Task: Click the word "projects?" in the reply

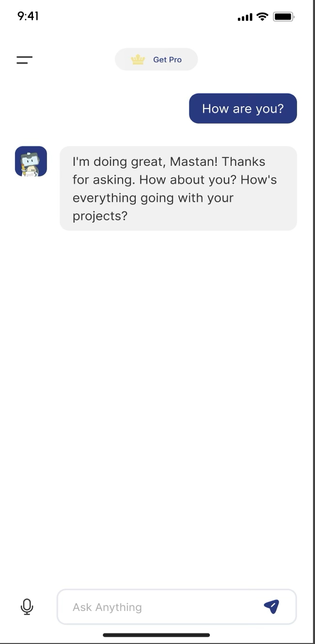Action: (100, 216)
